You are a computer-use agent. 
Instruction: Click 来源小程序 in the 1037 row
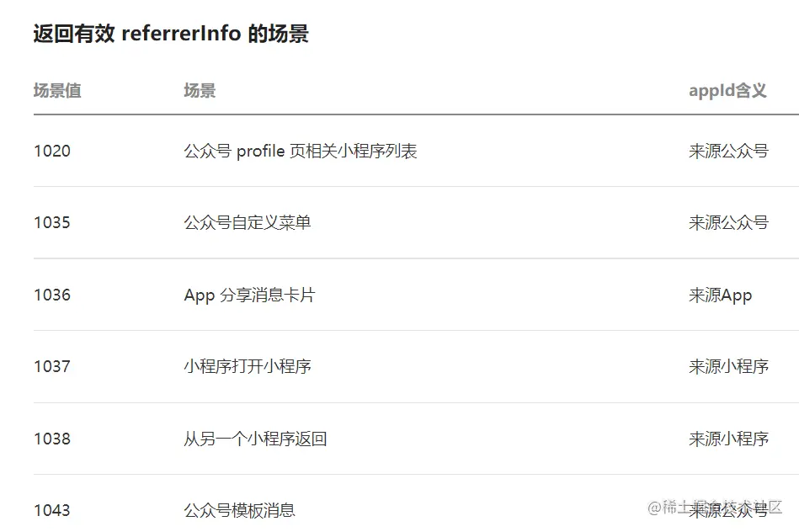(x=728, y=367)
